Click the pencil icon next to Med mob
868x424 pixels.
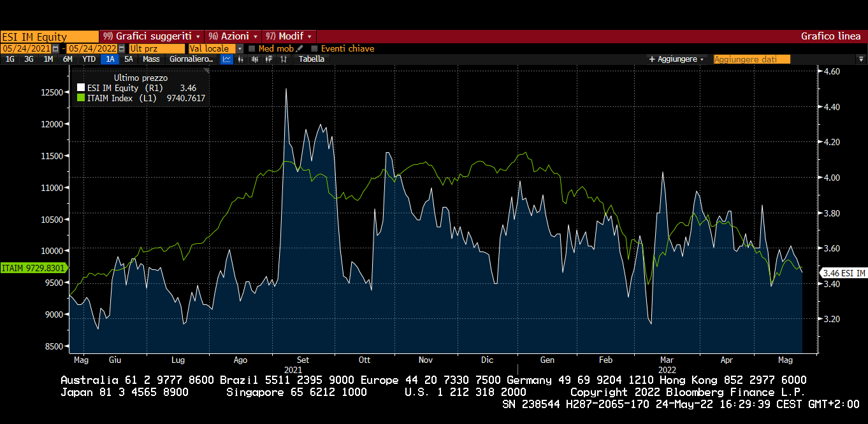click(300, 48)
